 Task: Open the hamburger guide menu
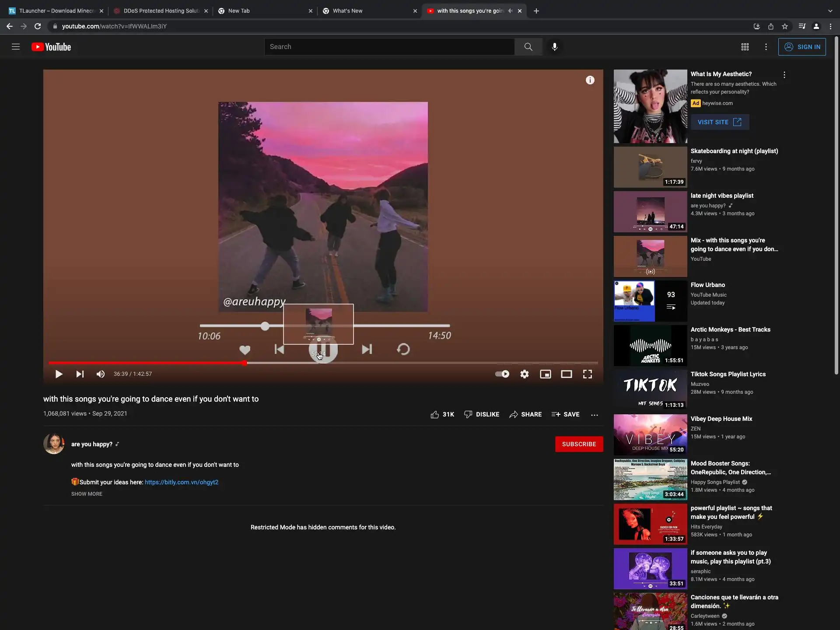coord(16,47)
